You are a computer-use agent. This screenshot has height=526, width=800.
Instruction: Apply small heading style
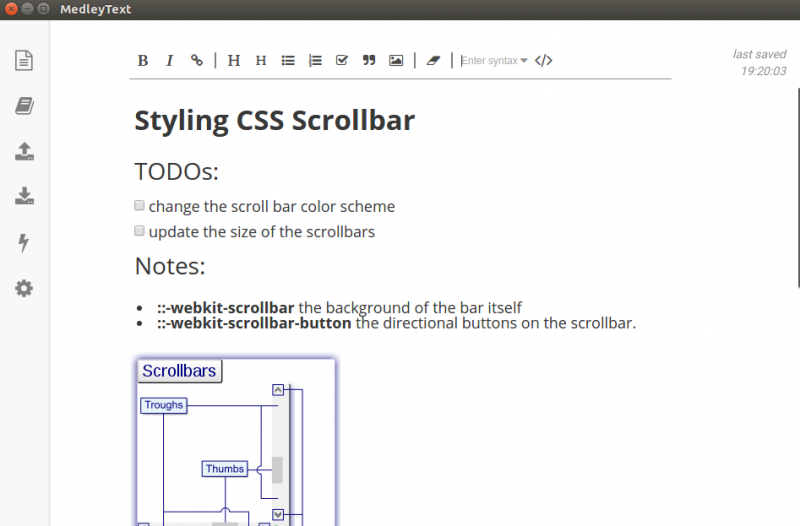261,60
